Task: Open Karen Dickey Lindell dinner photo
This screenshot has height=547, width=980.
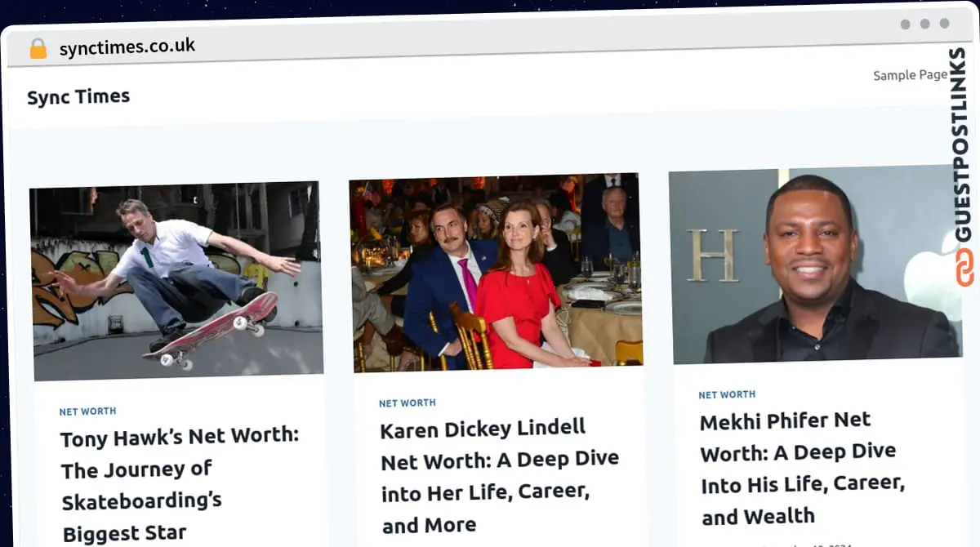Action: coord(496,273)
